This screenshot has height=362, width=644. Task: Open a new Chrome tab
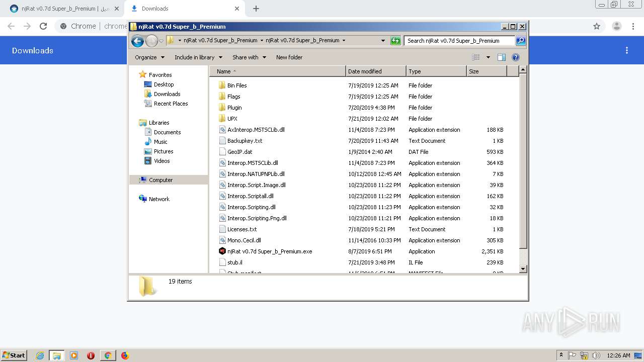[x=256, y=9]
